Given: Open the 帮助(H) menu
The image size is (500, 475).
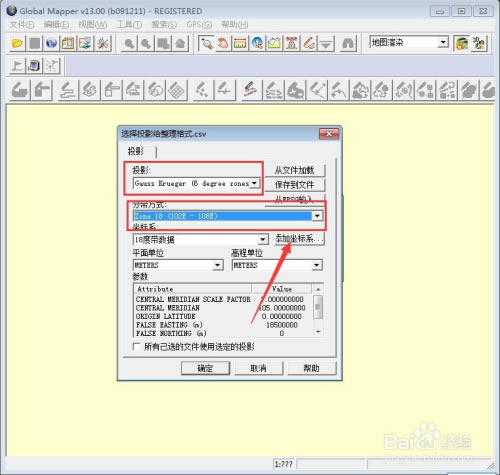Looking at the screenshot, I should click(235, 25).
